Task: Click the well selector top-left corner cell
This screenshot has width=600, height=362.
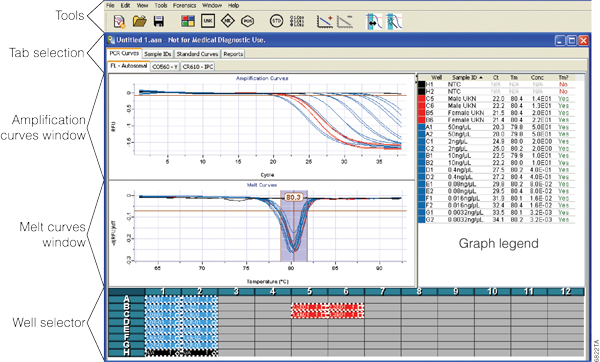Action: tap(127, 292)
